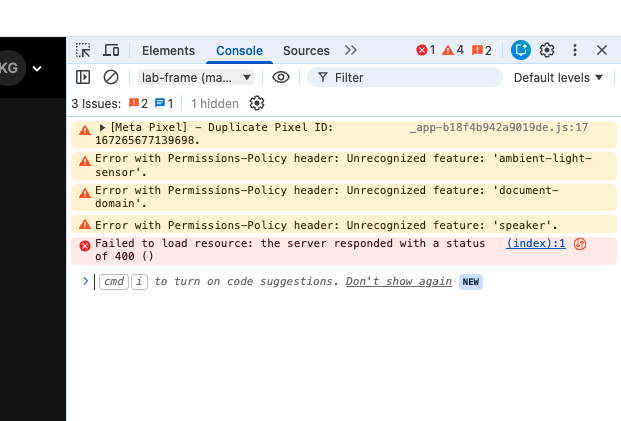
Task: Toggle the console sidebar icon
Action: [83, 77]
